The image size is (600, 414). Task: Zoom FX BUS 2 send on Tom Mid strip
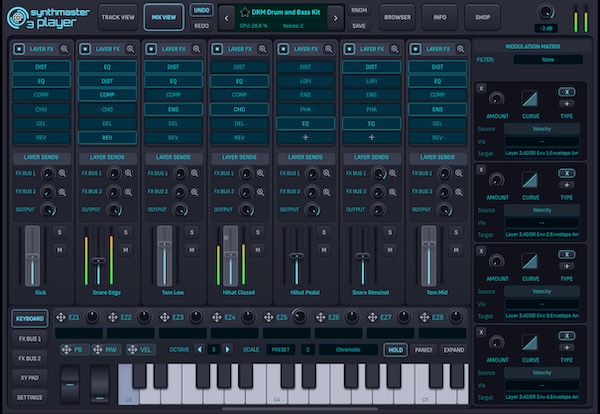pyautogui.click(x=459, y=192)
